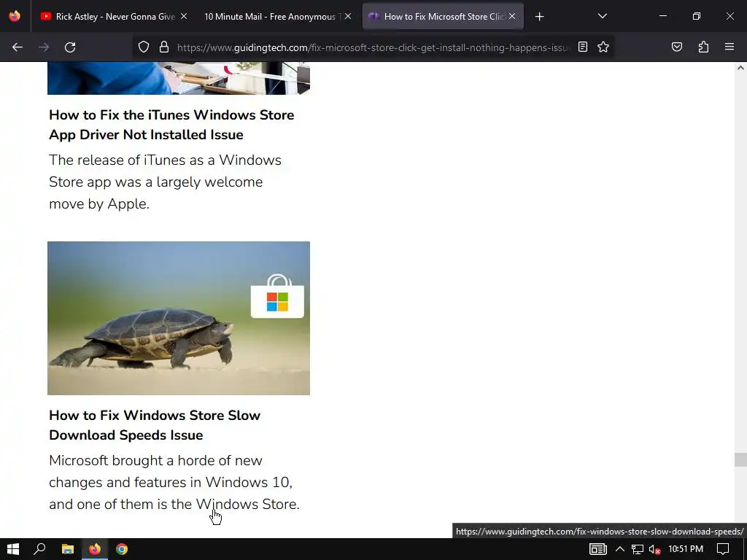This screenshot has height=560, width=747.
Task: Close the Microsoft Store article tab
Action: coord(512,16)
